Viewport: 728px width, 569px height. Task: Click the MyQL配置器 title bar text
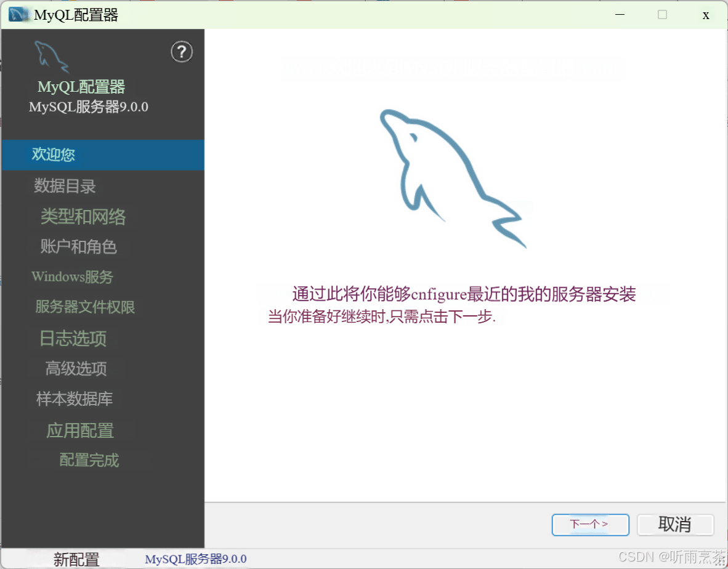76,15
